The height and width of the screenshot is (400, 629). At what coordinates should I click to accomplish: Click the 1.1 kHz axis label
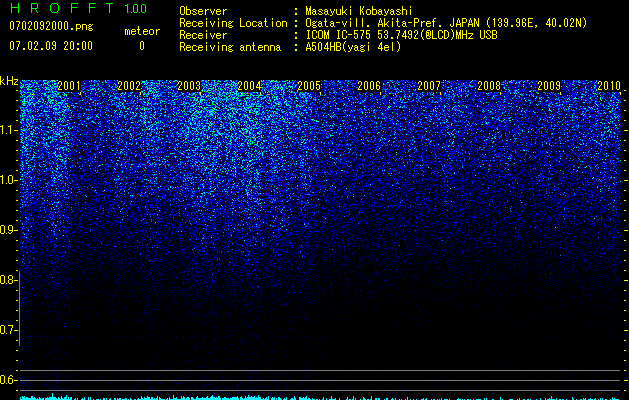coord(7,130)
